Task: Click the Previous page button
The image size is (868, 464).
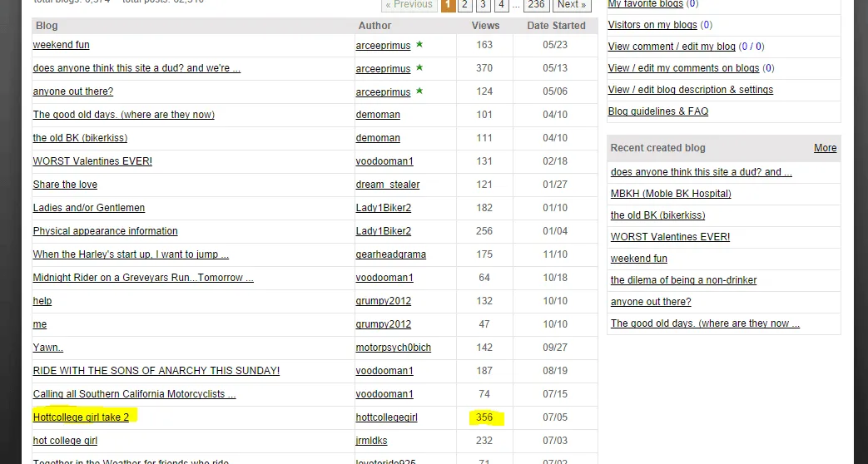Action: point(409,5)
